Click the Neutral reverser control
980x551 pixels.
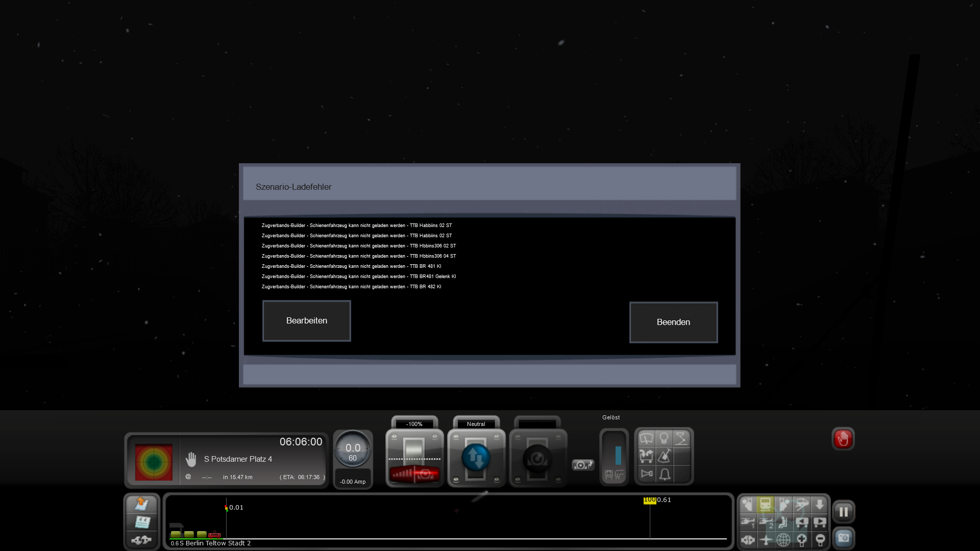tap(476, 458)
